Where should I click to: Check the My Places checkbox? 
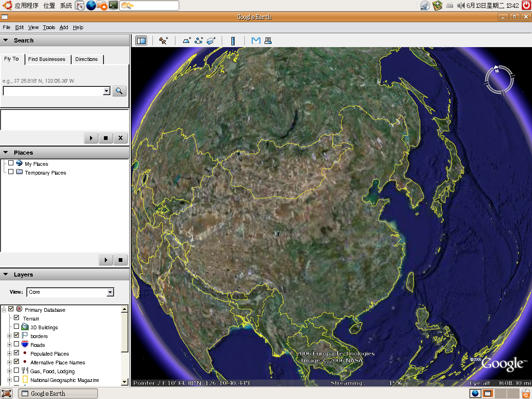[11, 163]
